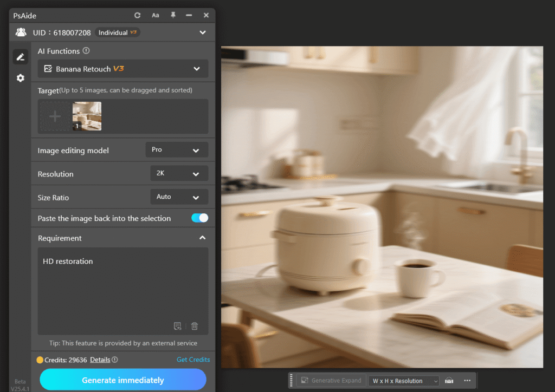Screen dimensions: 555x392
Task: Toggle off paste image back into selection
Action: point(199,218)
